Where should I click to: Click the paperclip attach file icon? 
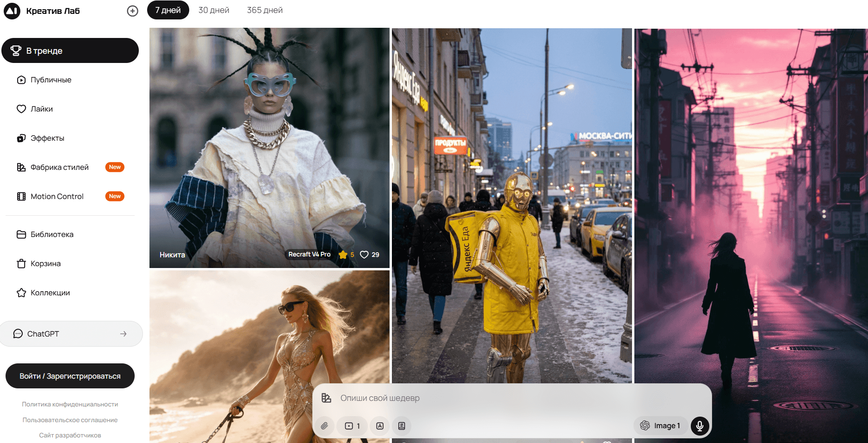[x=324, y=426]
